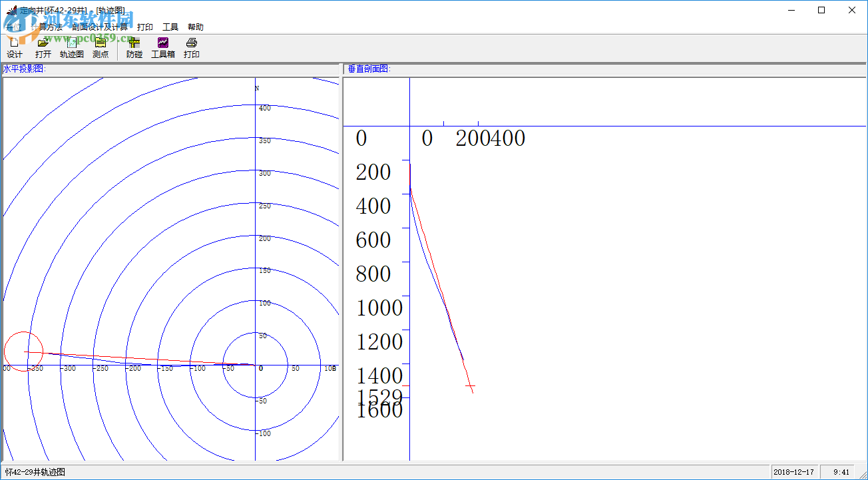This screenshot has height=480, width=868.
Task: Select the 测点 survey point icon
Action: (101, 48)
